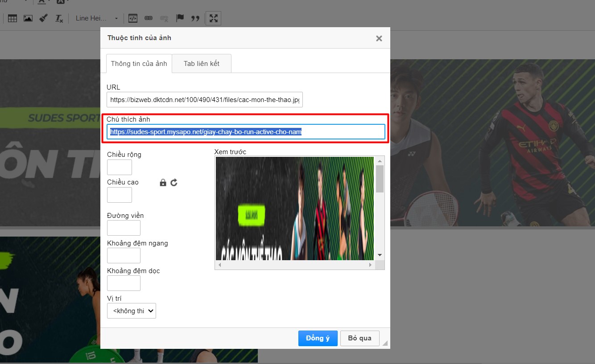Image resolution: width=595 pixels, height=364 pixels.
Task: Click the unlink icon in toolbar
Action: 164,18
